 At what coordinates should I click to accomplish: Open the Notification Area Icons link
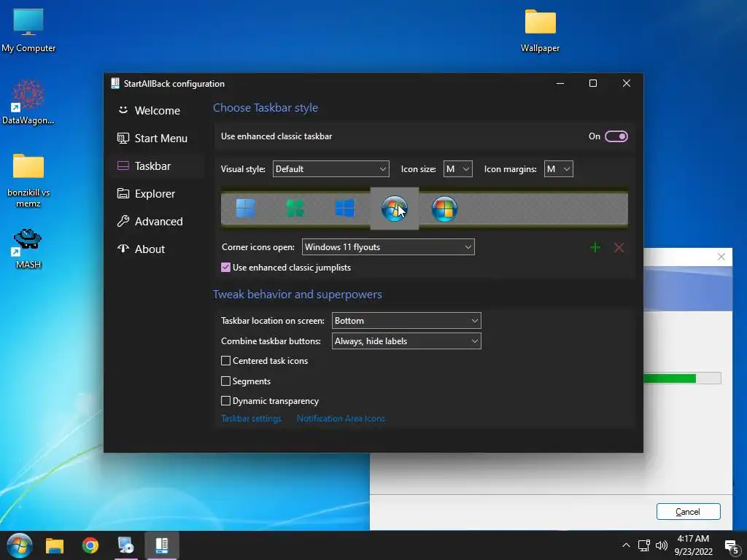(x=341, y=419)
